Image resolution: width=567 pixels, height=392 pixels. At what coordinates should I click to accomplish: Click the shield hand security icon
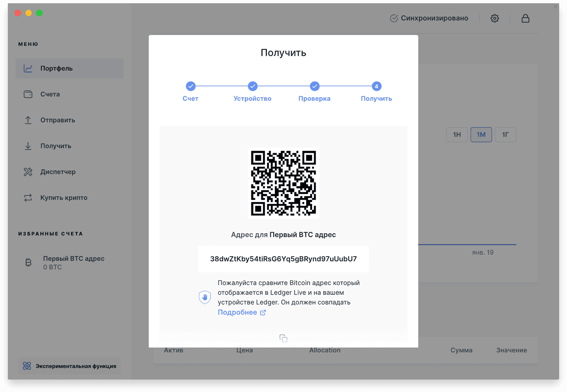click(204, 297)
